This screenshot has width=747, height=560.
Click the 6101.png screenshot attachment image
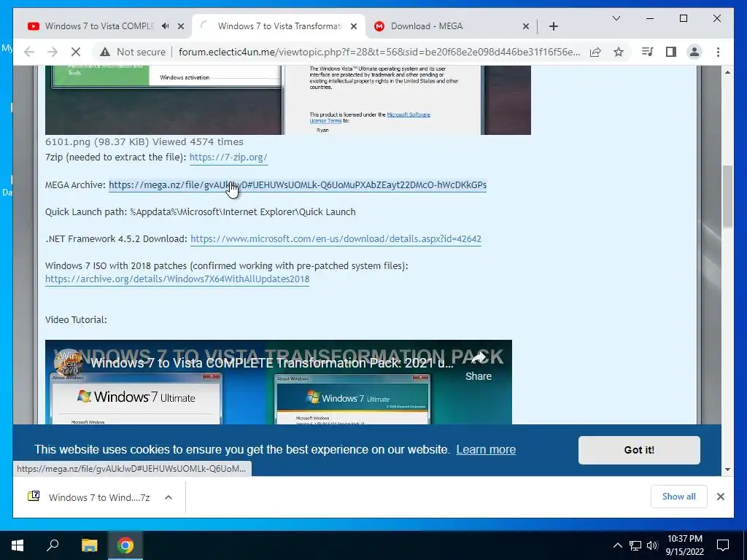tap(287, 100)
